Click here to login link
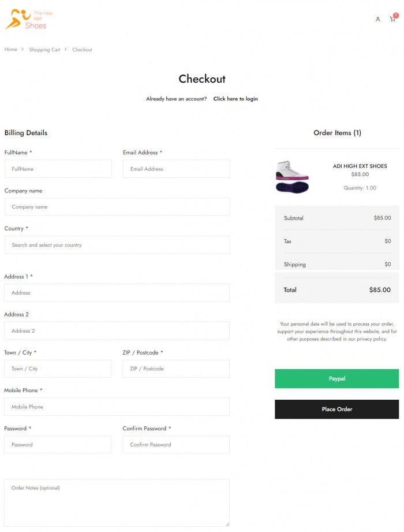 pyautogui.click(x=235, y=99)
